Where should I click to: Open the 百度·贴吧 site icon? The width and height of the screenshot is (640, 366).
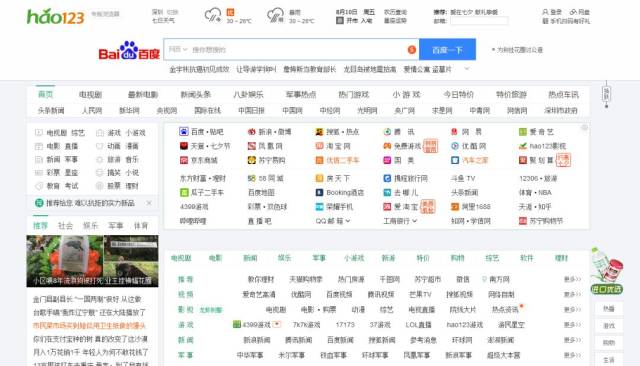coord(184,132)
